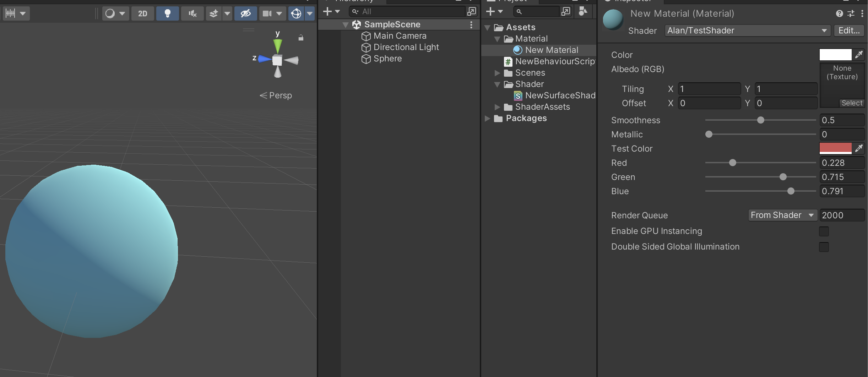Click the Blue value field 0.791
Viewport: 868px width, 377px height.
(842, 191)
